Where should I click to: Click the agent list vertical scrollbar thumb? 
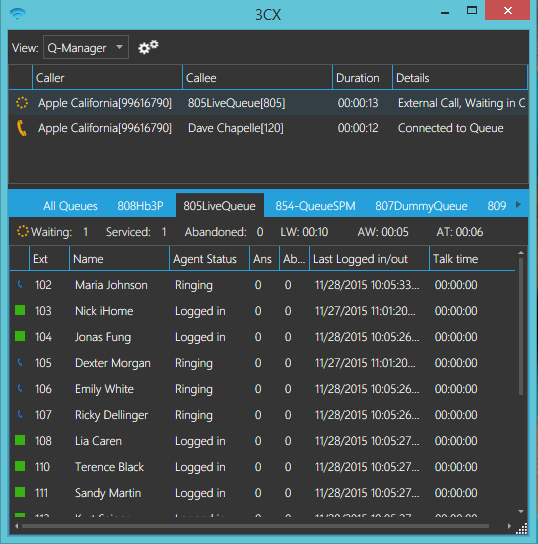pyautogui.click(x=521, y=326)
